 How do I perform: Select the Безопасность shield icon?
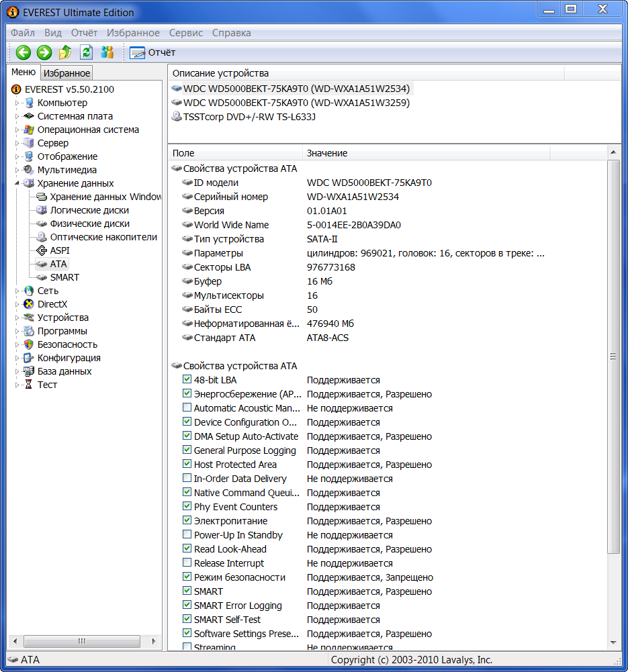(x=29, y=344)
